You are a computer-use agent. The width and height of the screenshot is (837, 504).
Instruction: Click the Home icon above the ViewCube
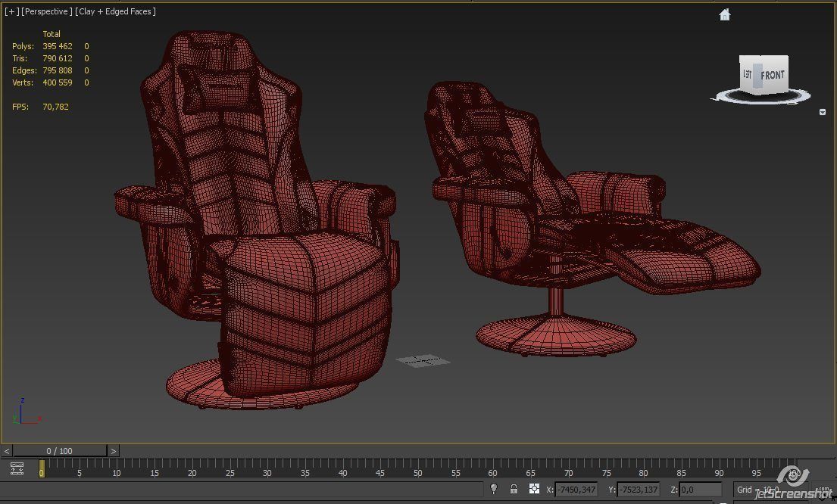(725, 14)
